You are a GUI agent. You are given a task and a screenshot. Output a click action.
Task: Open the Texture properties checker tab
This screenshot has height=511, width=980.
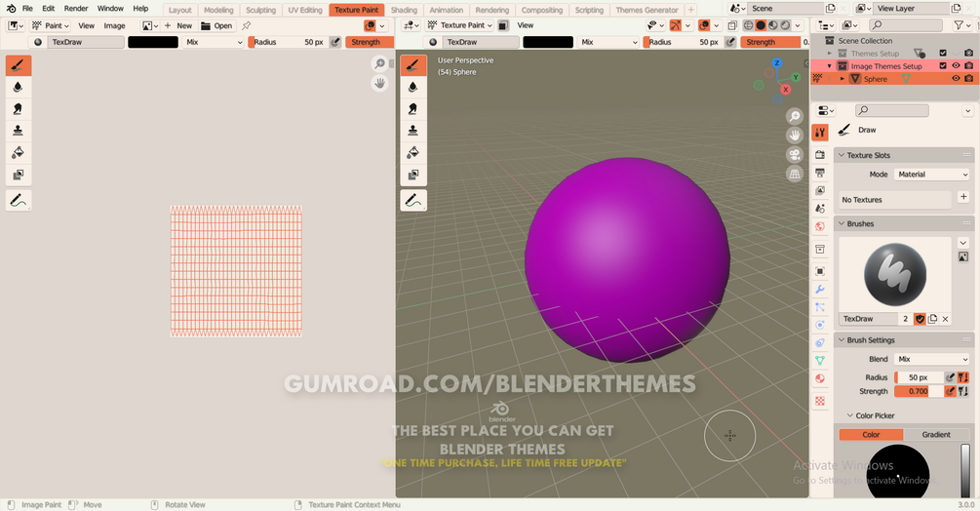coord(820,401)
